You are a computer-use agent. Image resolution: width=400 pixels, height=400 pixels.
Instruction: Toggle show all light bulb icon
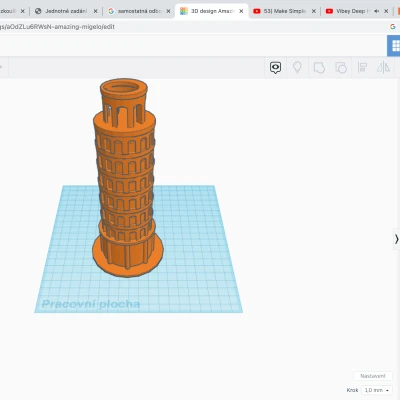click(297, 67)
